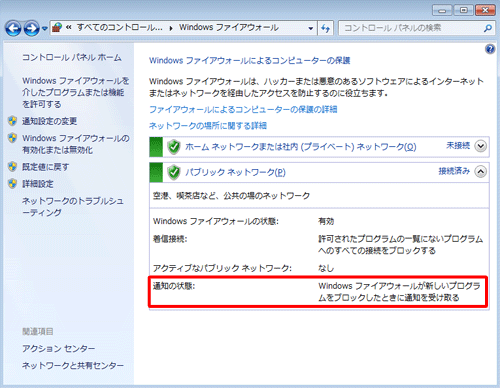Expand the private network section chevron
500x388 pixels.
(480, 146)
